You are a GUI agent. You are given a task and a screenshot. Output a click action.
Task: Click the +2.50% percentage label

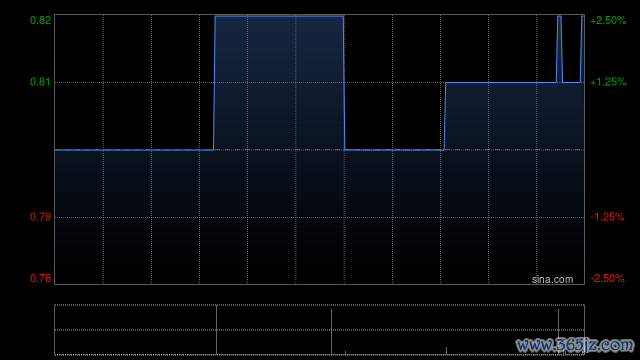click(x=608, y=20)
